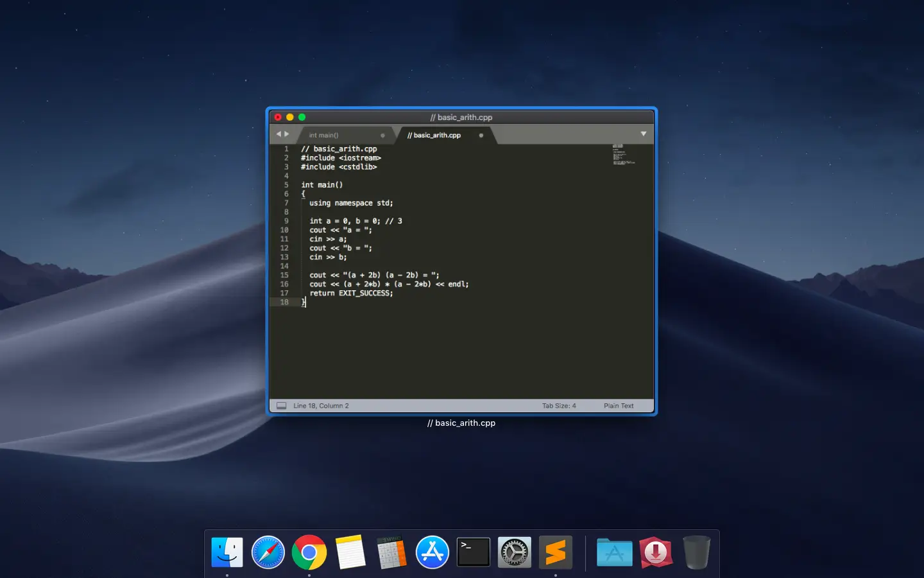Select the // basic_arith.cpp tab
The height and width of the screenshot is (578, 924).
pyautogui.click(x=434, y=136)
